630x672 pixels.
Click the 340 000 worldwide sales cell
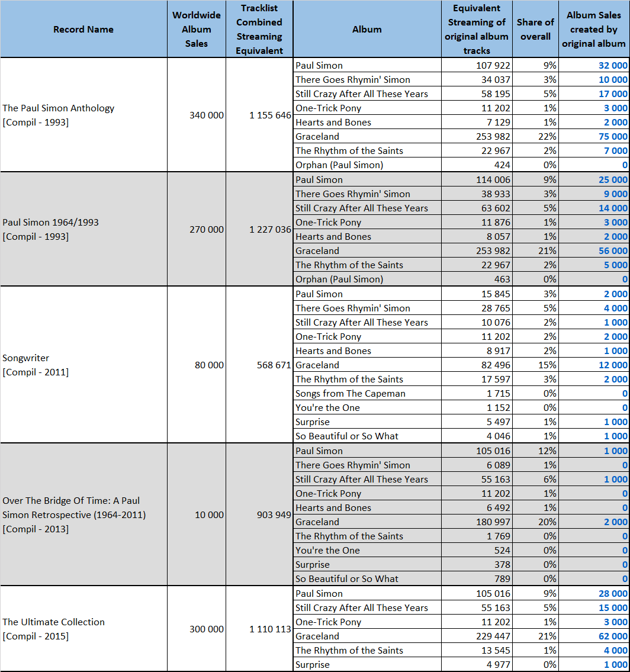click(197, 115)
